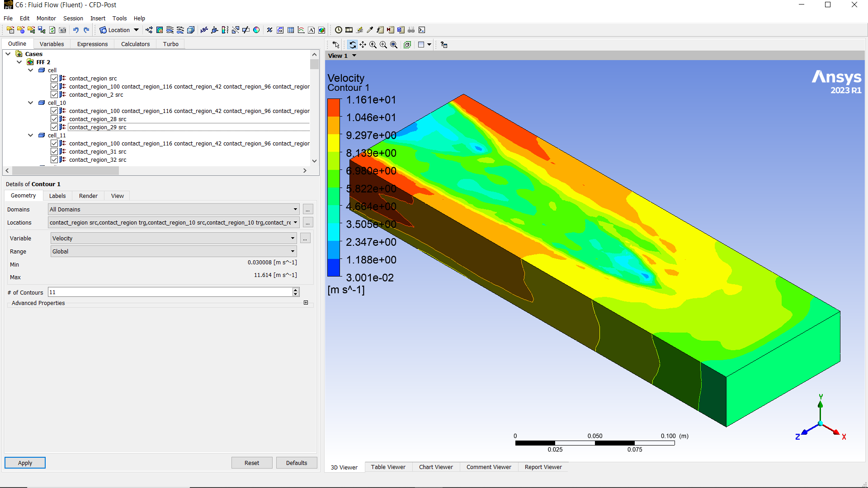Click the Undo icon in toolbar
This screenshot has width=868, height=488.
76,30
